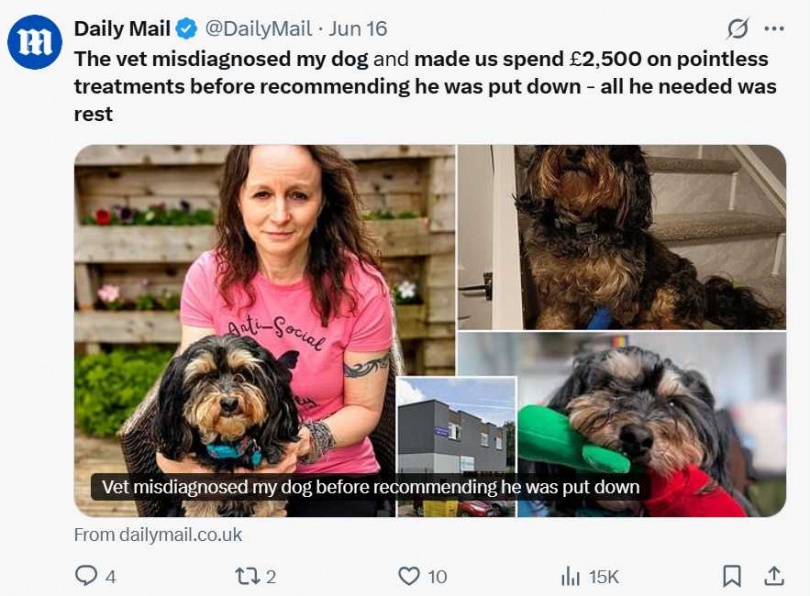
Task: Repost the Daily Mail tweet
Action: click(x=244, y=575)
